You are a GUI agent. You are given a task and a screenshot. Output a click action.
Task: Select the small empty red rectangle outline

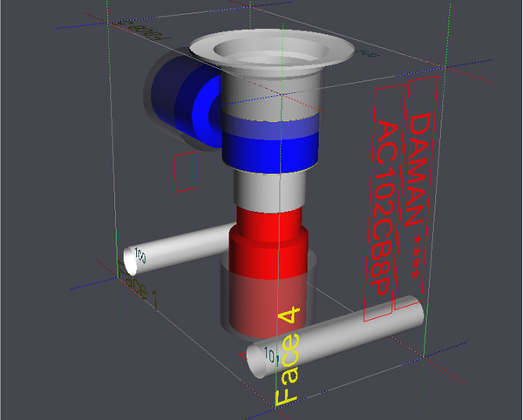tap(187, 172)
